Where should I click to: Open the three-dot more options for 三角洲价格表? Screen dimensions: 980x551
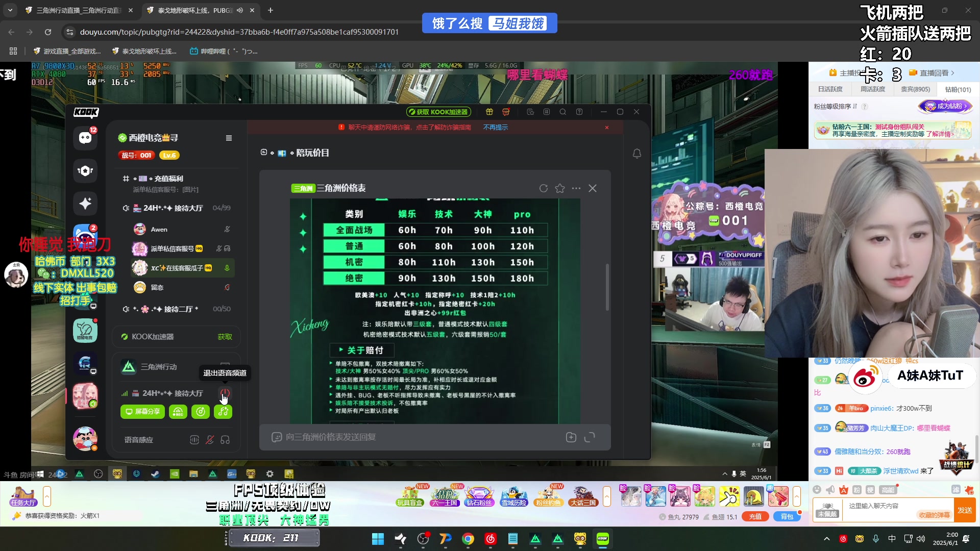click(x=576, y=188)
